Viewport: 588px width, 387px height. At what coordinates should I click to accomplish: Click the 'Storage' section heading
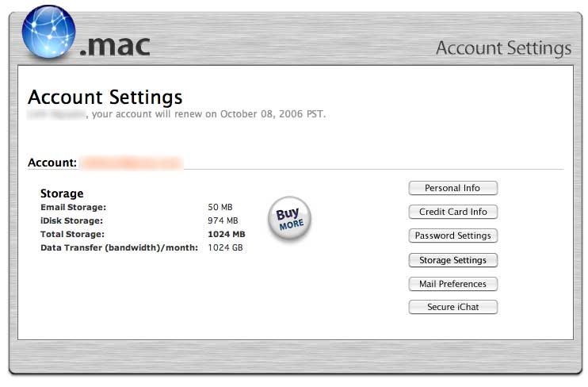coord(62,193)
